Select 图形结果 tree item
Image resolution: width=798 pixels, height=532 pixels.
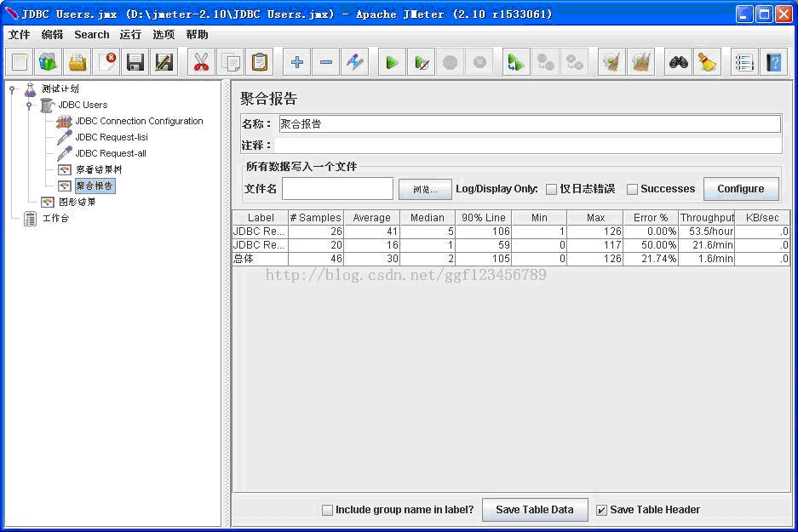click(x=77, y=203)
